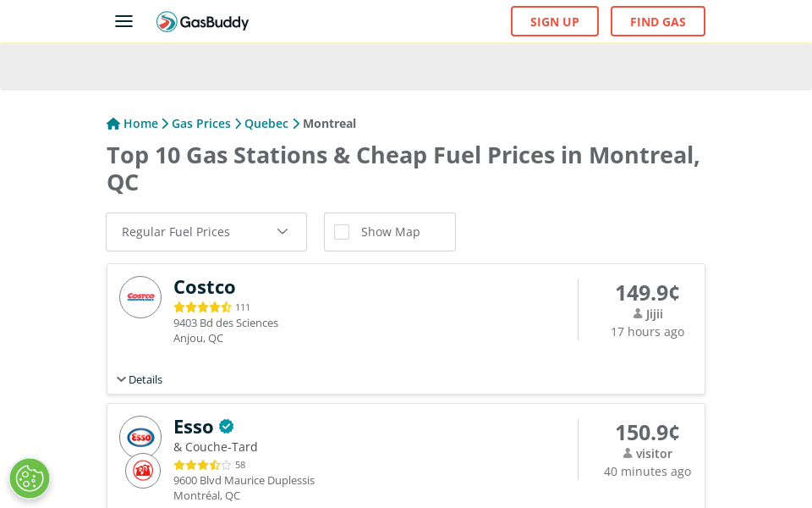Click the user icon beside Jijii

point(636,313)
